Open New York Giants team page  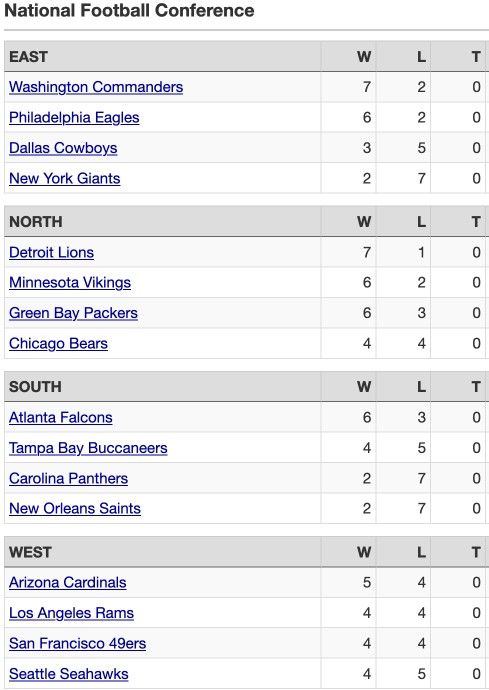point(65,178)
